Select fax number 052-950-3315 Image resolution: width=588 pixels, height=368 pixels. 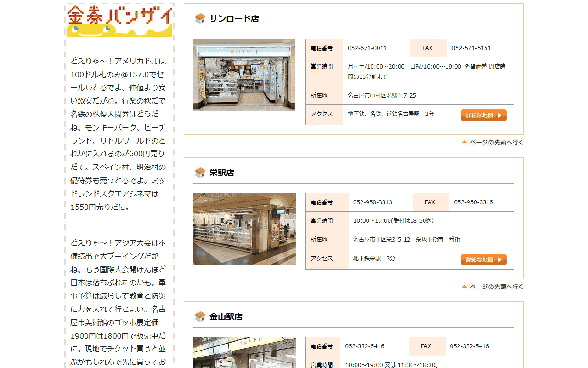pyautogui.click(x=474, y=202)
